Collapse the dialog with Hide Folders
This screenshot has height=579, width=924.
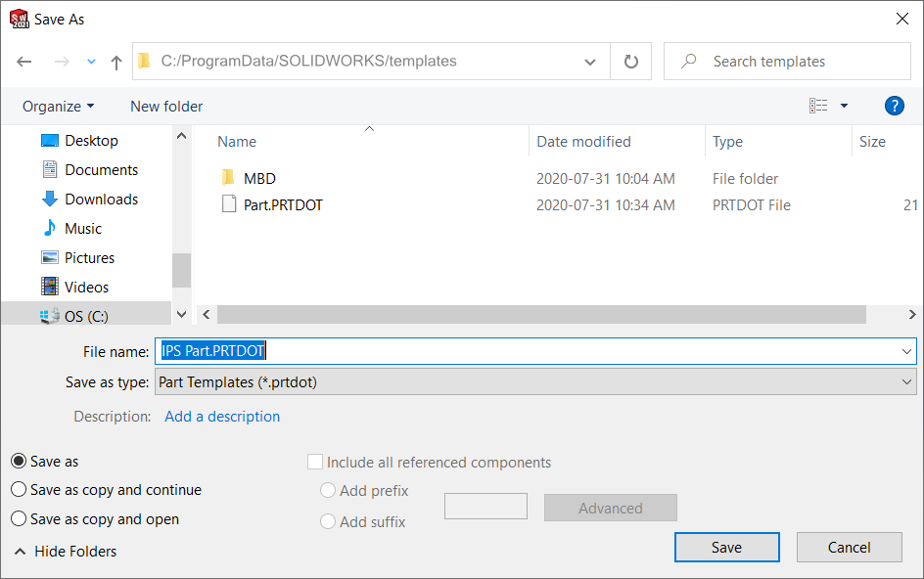coord(66,552)
